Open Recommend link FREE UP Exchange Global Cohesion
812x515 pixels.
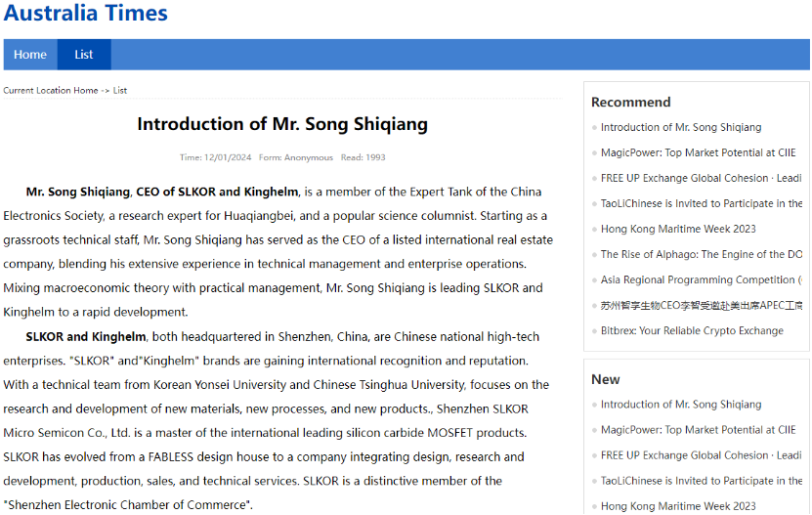702,178
